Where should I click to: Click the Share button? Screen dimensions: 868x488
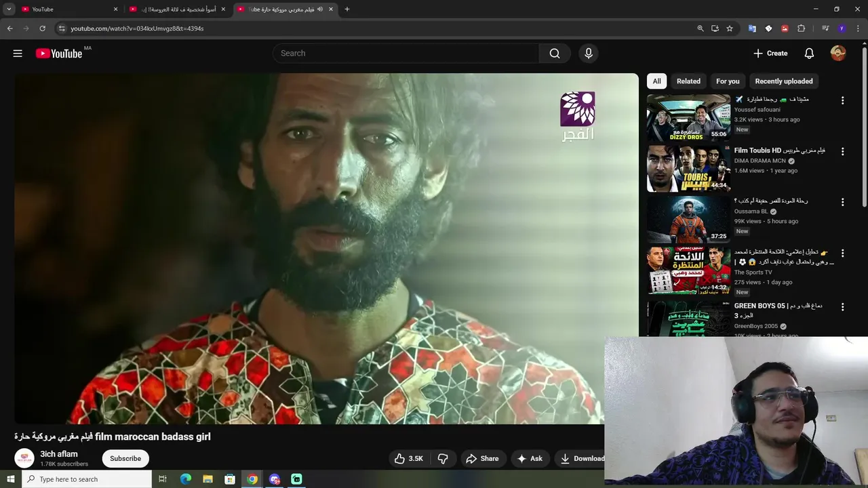pos(482,459)
